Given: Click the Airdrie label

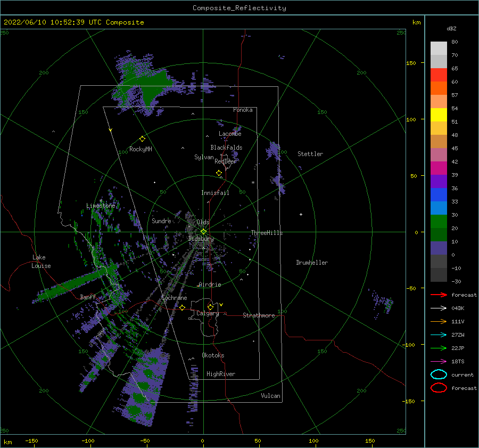Looking at the screenshot, I should pos(210,284).
